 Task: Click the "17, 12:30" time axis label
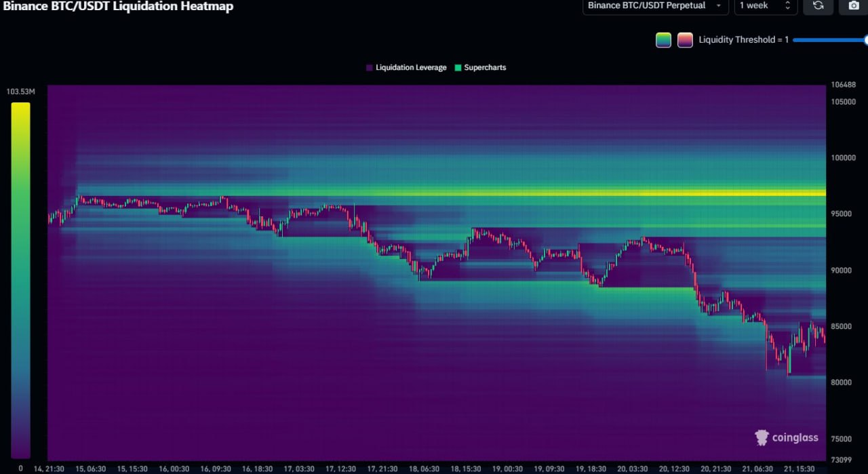342,469
